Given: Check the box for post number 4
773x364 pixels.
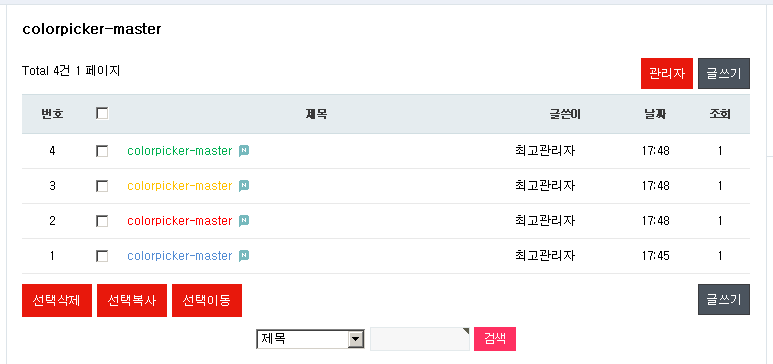Looking at the screenshot, I should pyautogui.click(x=102, y=151).
